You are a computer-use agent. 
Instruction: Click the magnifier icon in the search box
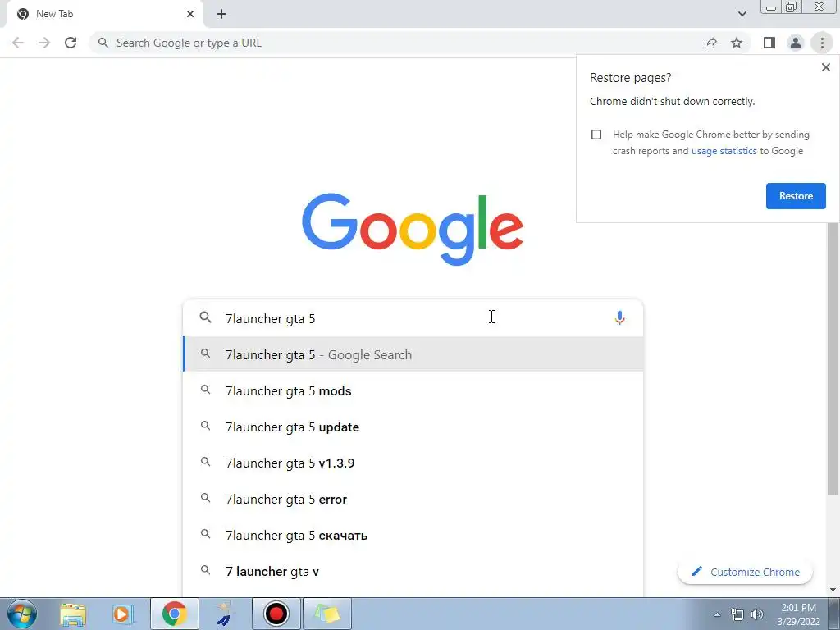pyautogui.click(x=205, y=317)
